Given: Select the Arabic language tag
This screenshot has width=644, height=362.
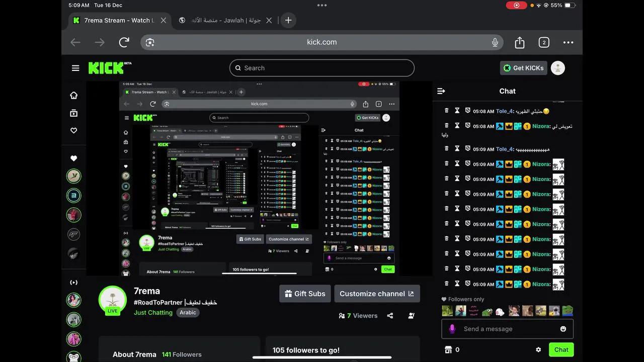Looking at the screenshot, I should click(188, 312).
